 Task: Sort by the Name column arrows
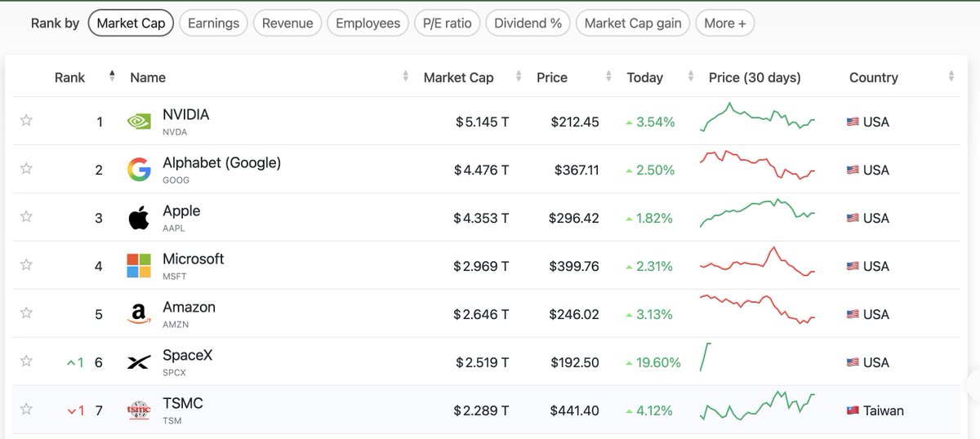(x=406, y=77)
